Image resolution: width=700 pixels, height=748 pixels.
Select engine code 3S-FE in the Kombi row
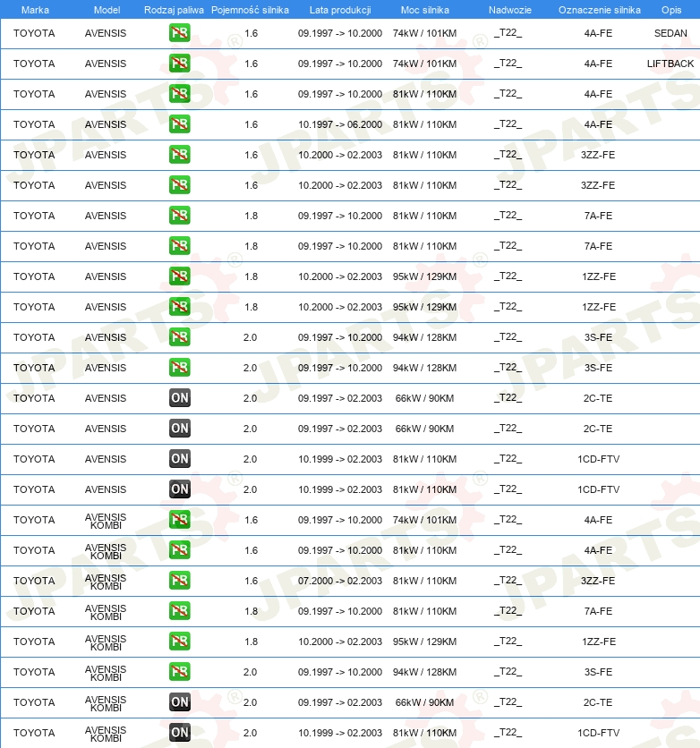[x=598, y=672]
